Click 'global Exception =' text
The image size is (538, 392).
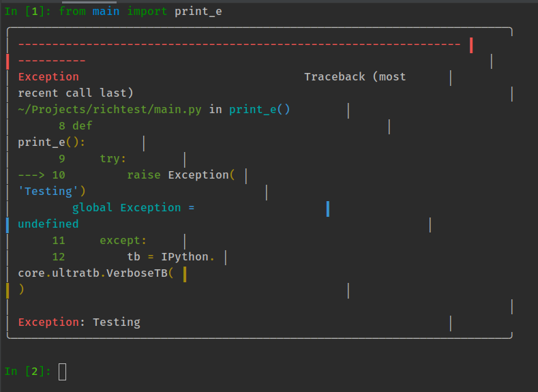pyautogui.click(x=133, y=208)
